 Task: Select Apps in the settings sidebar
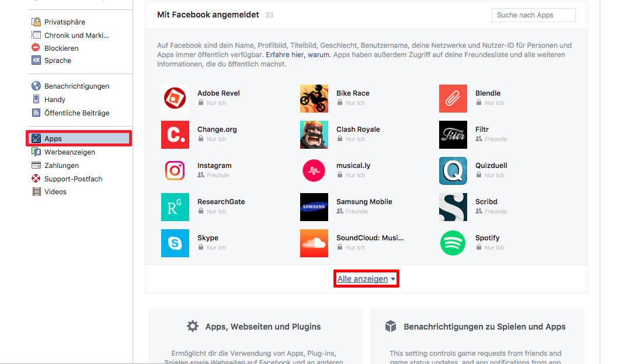[x=79, y=138]
